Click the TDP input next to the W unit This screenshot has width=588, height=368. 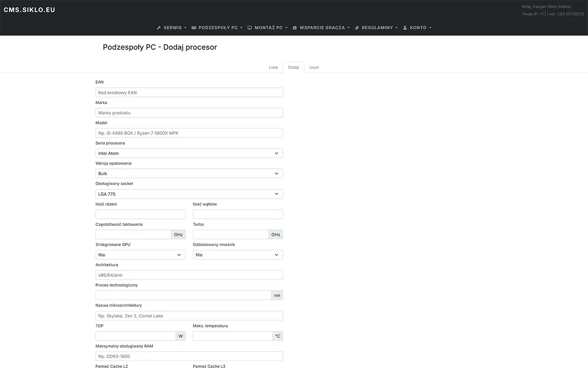tap(136, 336)
